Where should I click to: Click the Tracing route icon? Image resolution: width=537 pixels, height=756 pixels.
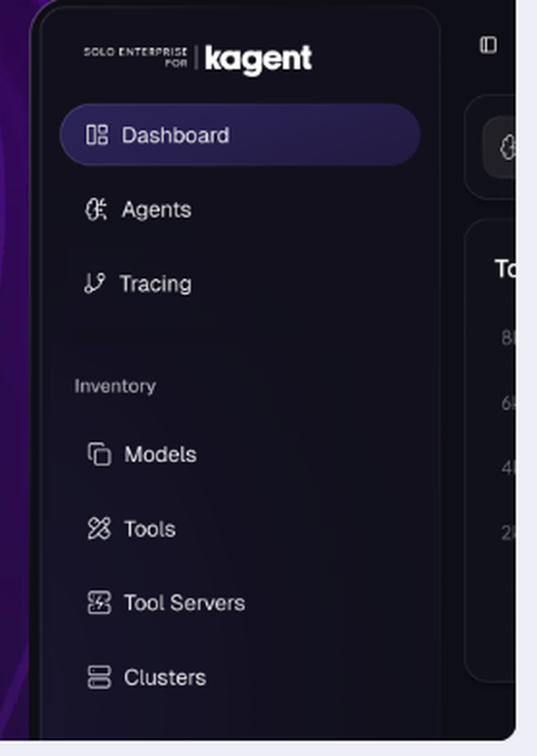click(95, 283)
